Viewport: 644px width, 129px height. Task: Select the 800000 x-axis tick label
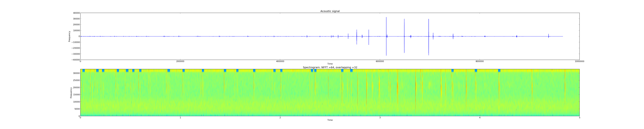(479, 61)
